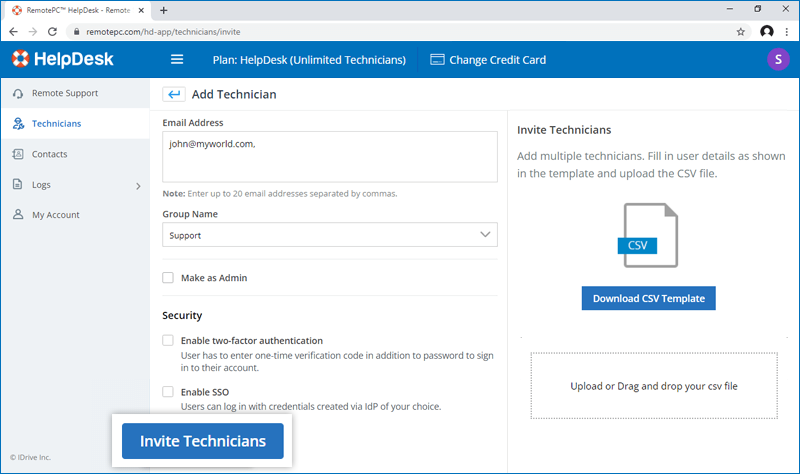The width and height of the screenshot is (800, 474).
Task: Open Contacts from the sidebar
Action: point(49,154)
